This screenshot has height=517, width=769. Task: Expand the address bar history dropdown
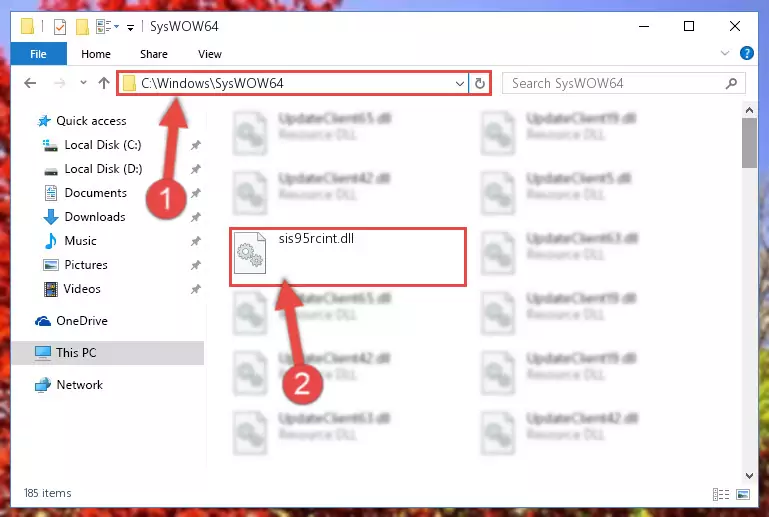point(460,83)
